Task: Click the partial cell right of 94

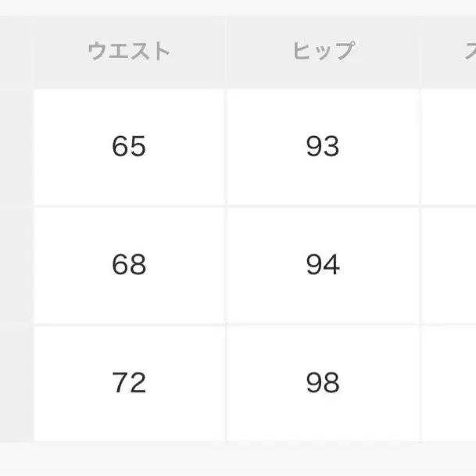Action: click(x=450, y=266)
